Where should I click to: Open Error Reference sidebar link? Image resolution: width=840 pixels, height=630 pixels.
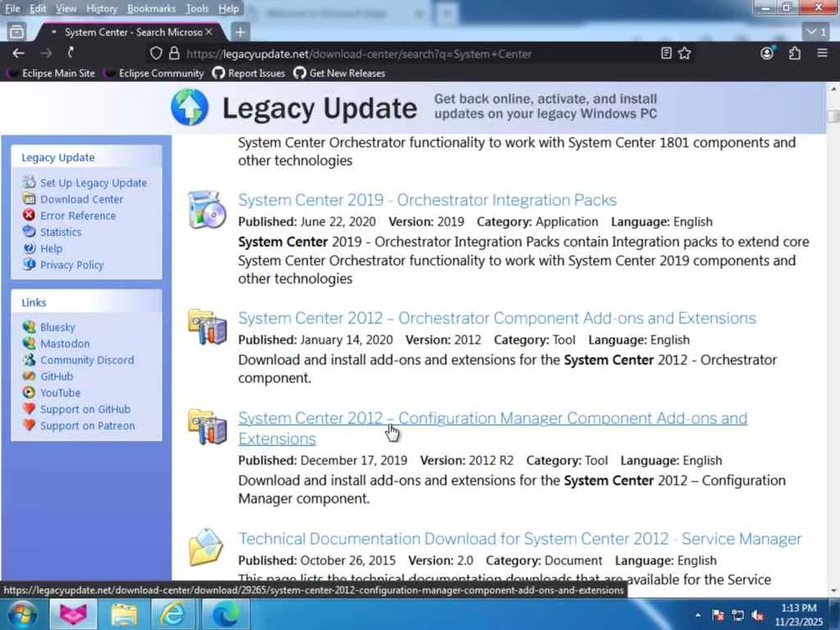coord(78,216)
